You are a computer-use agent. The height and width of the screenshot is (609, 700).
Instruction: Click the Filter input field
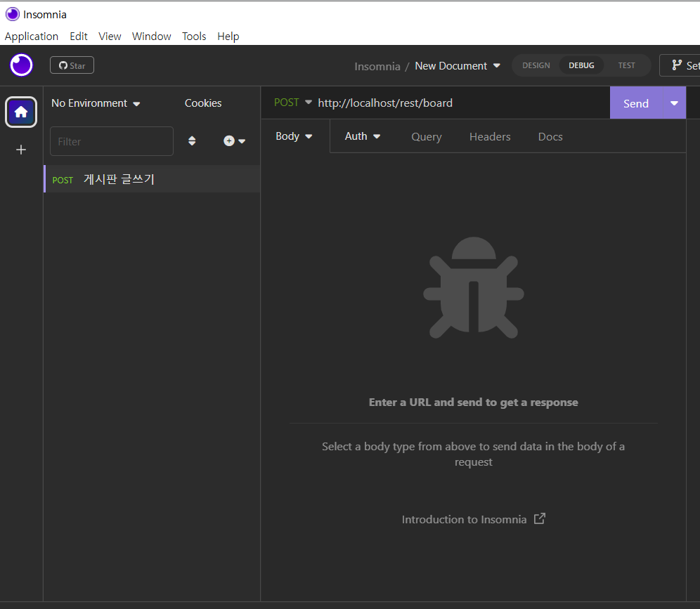click(112, 141)
